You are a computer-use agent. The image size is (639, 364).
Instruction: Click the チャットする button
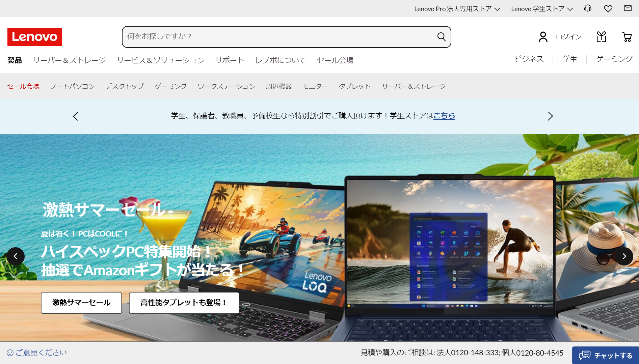click(606, 355)
